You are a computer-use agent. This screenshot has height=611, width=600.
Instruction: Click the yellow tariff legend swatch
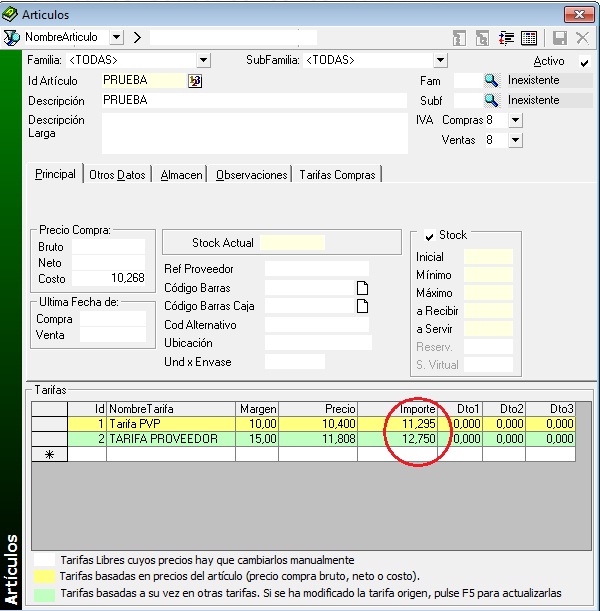(44, 576)
